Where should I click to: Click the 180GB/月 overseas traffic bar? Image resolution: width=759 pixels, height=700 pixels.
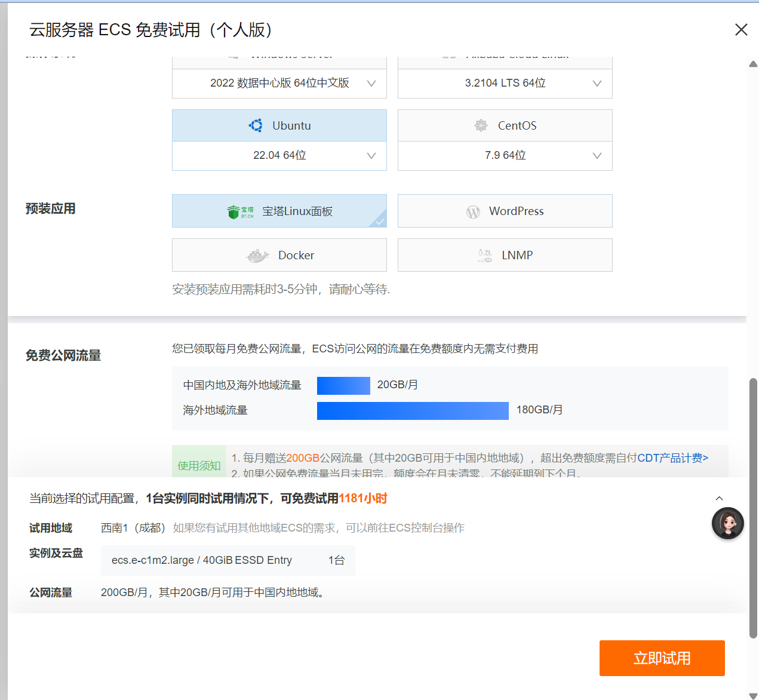[413, 410]
